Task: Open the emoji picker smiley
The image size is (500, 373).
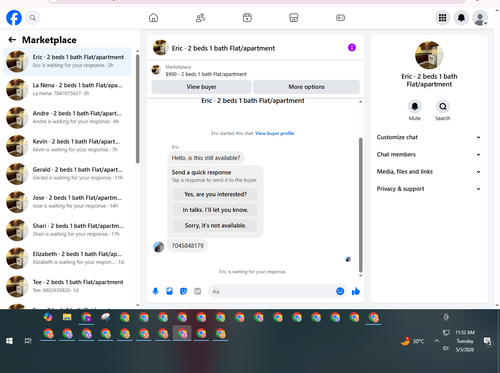Action: point(340,291)
